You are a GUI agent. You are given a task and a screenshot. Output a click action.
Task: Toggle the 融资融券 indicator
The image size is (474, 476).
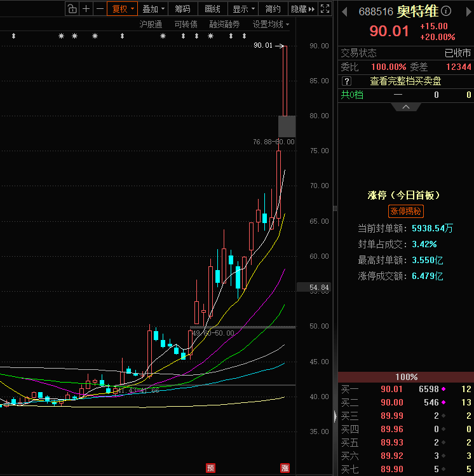(x=224, y=24)
